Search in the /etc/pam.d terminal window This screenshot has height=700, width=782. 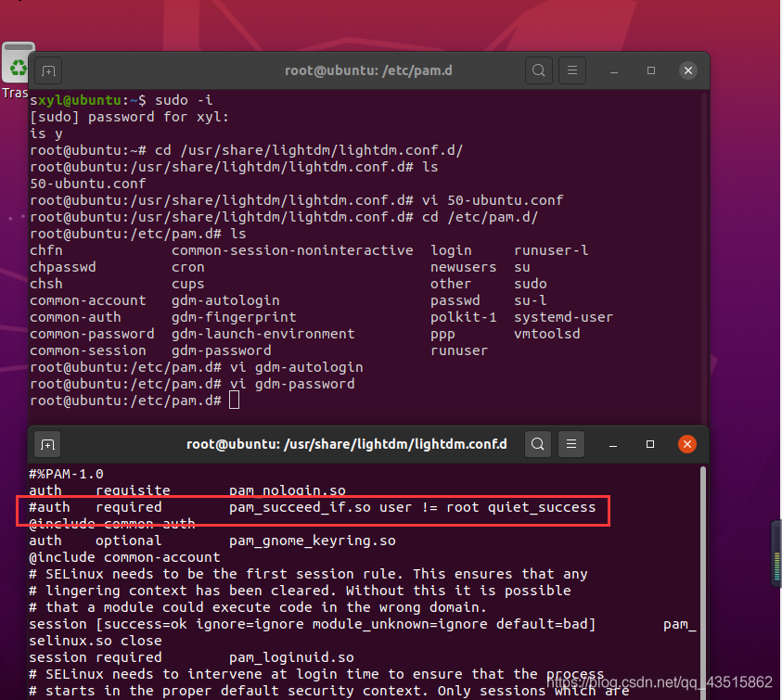[539, 70]
